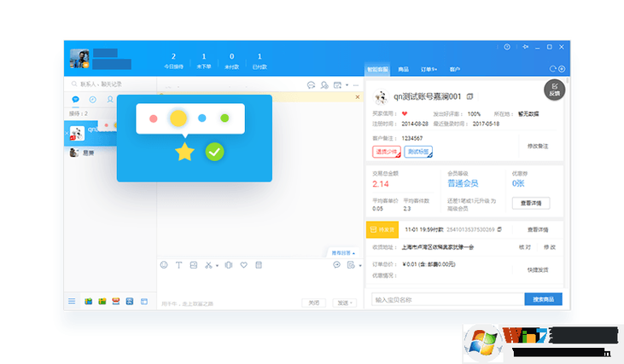Expand the scissors screenshot dropdown arrow
Viewport: 624px width, 364px height.
point(218,265)
